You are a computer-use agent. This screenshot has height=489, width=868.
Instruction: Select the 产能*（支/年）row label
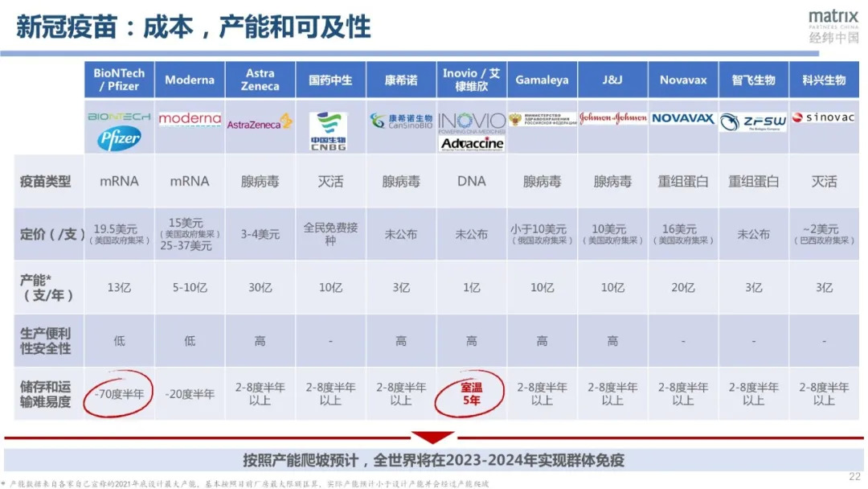pos(47,287)
